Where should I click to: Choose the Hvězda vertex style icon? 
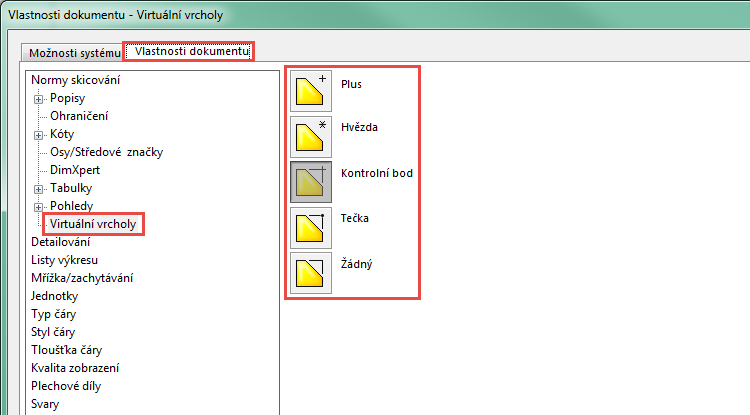[311, 136]
